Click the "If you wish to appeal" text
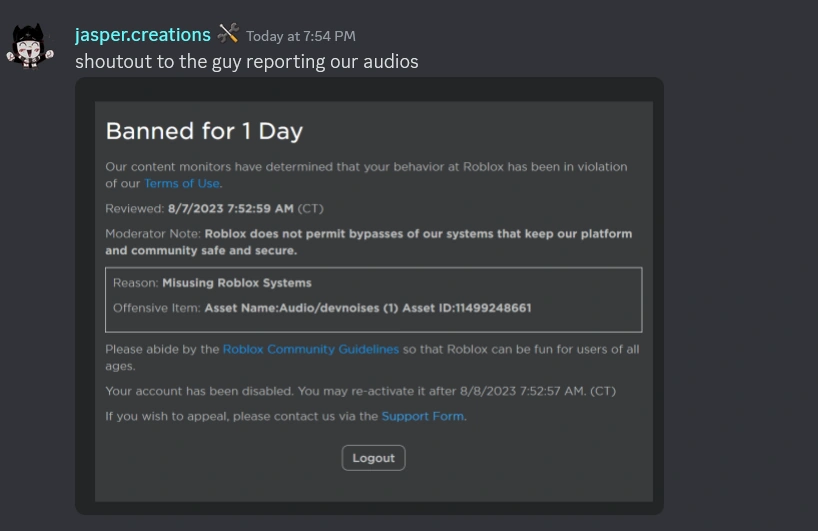 (241, 416)
